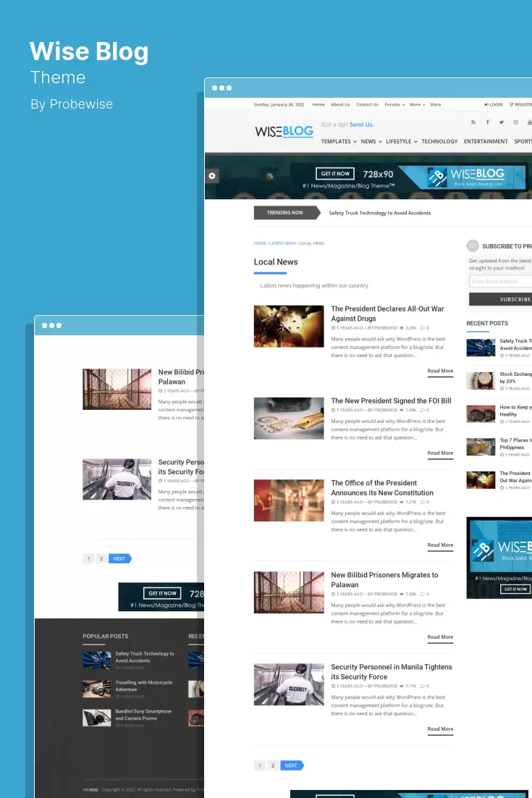Click Read More for FOI Bill post

(441, 453)
